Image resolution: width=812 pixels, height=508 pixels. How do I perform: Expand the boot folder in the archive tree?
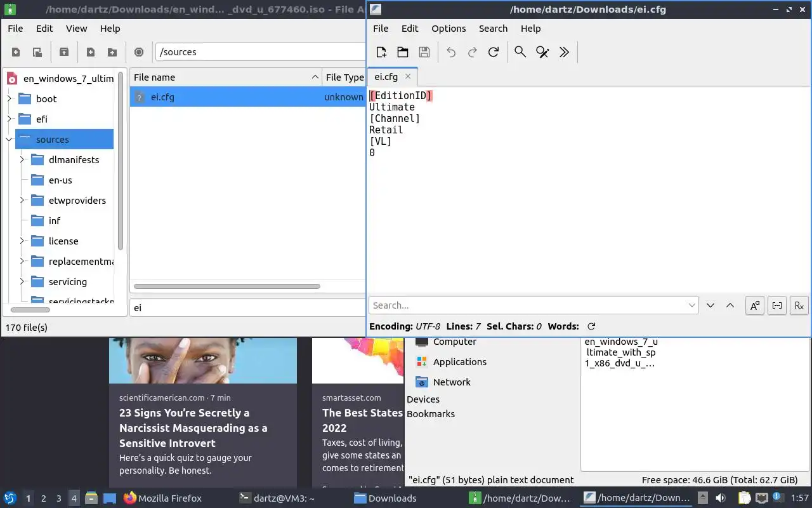(10, 99)
